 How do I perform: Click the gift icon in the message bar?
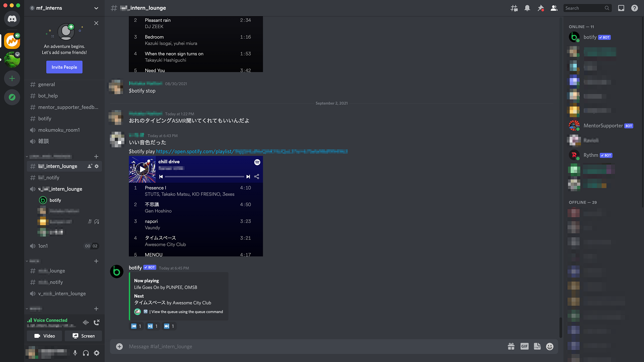pos(511,346)
